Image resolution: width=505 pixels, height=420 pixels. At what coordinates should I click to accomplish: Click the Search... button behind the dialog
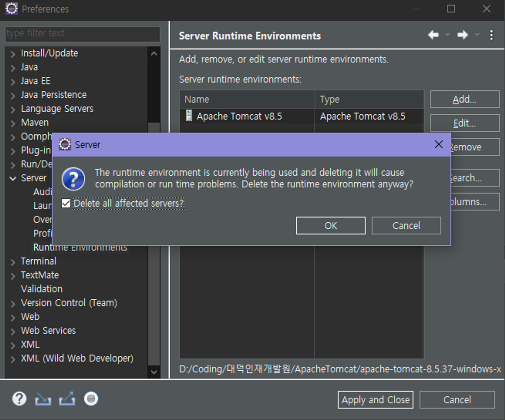[475, 178]
